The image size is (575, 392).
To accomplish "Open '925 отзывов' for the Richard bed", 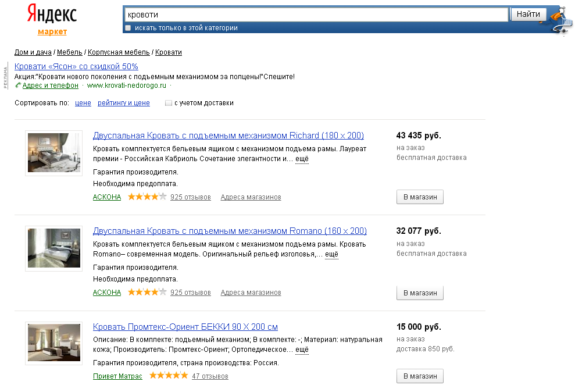I will tap(191, 197).
